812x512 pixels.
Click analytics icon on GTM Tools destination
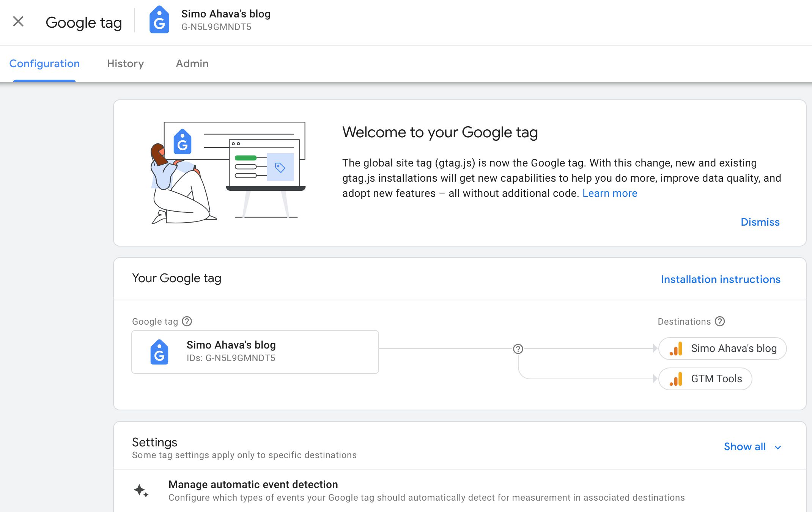[676, 379]
